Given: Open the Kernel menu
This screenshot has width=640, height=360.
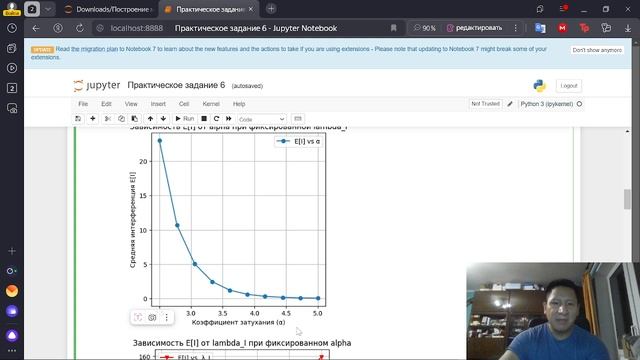Looking at the screenshot, I should point(211,104).
